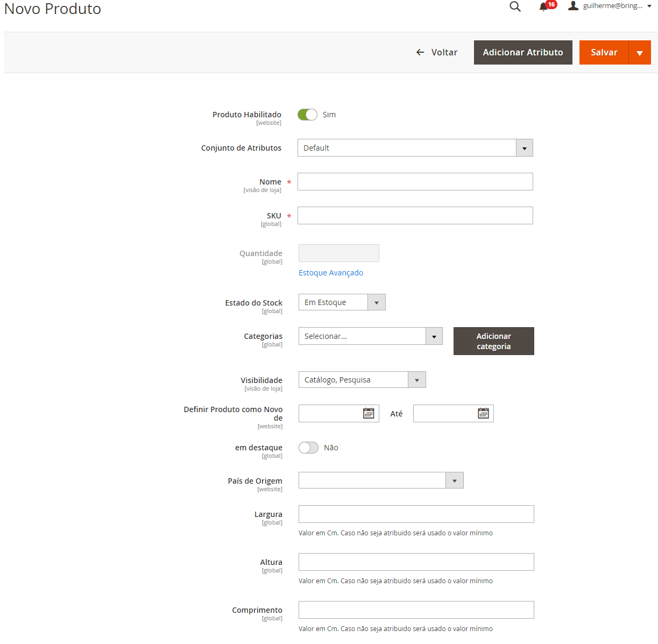Image resolution: width=658 pixels, height=644 pixels.
Task: Focus the Largura input field
Action: (416, 514)
